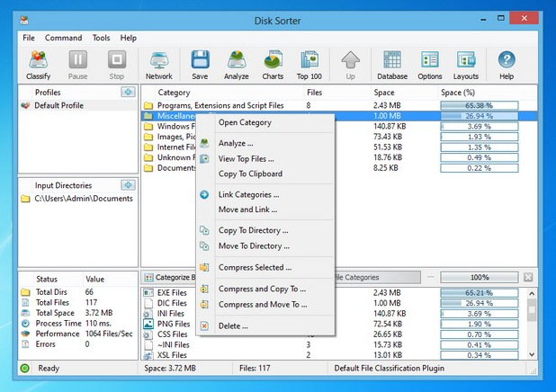Image resolution: width=556 pixels, height=392 pixels.
Task: Select Link Categories ... menu entry
Action: point(265,194)
